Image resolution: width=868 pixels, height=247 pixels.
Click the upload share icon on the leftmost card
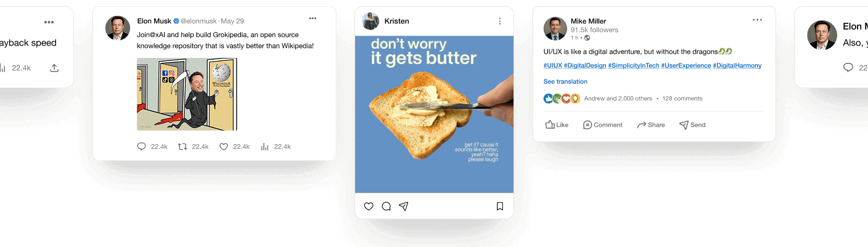point(54,68)
